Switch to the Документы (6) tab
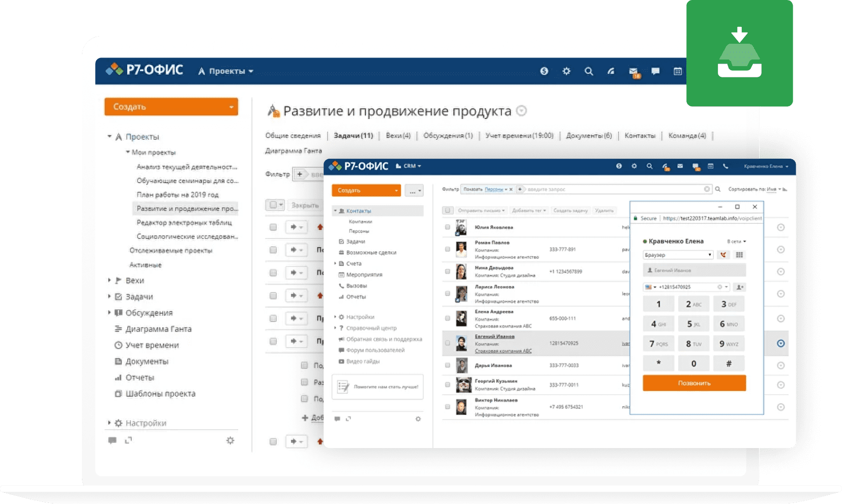The width and height of the screenshot is (842, 504). click(x=589, y=136)
